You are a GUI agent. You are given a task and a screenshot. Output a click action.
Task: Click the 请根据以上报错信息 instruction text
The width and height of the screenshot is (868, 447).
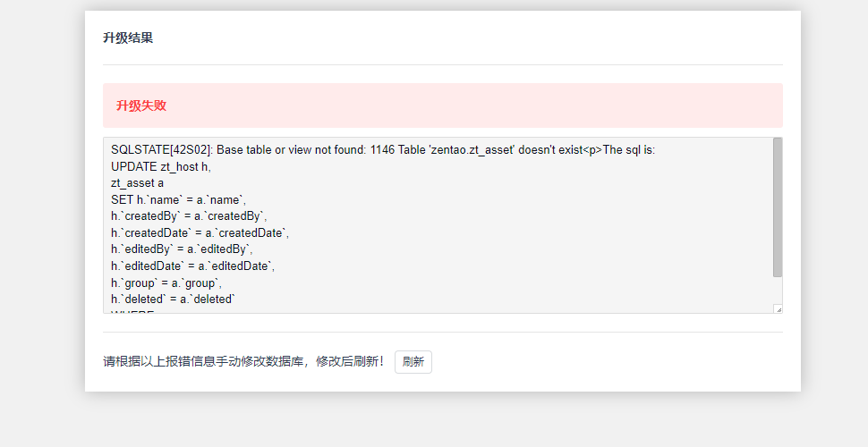(243, 362)
